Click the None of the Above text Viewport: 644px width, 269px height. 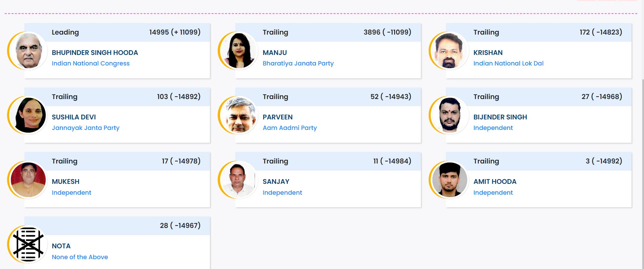[80, 257]
